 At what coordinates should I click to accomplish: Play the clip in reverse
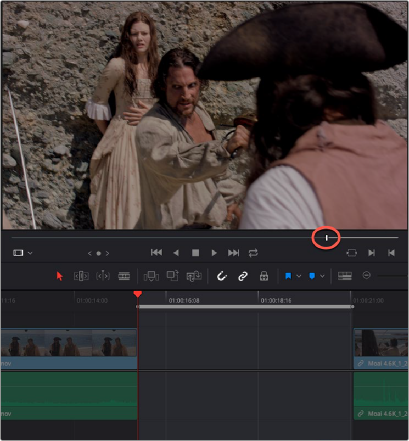176,253
